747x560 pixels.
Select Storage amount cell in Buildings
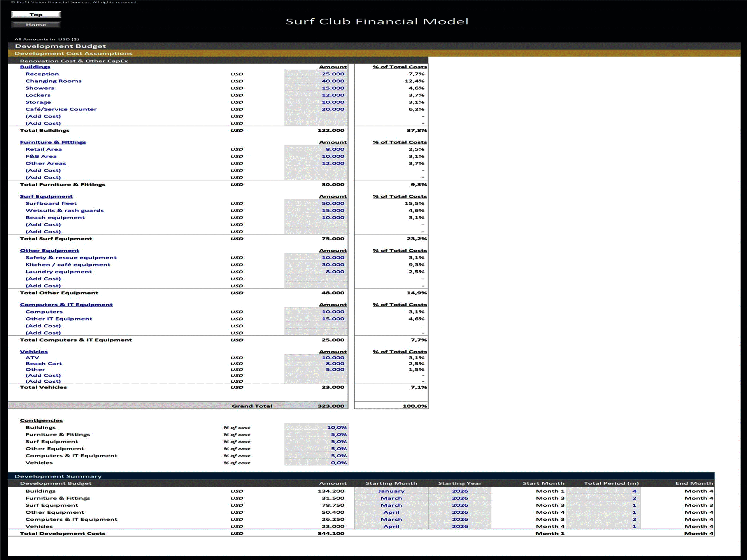pyautogui.click(x=316, y=102)
